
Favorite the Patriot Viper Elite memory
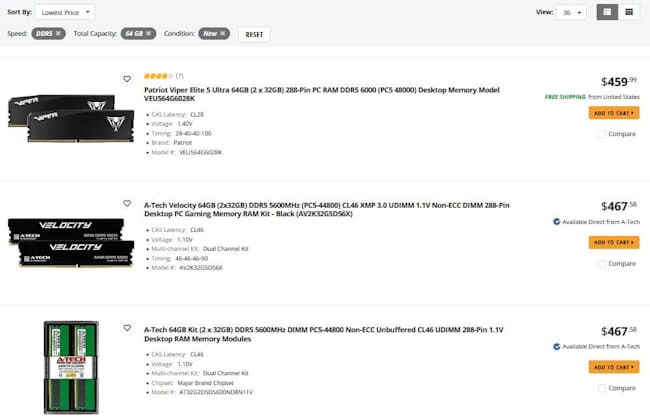127,79
